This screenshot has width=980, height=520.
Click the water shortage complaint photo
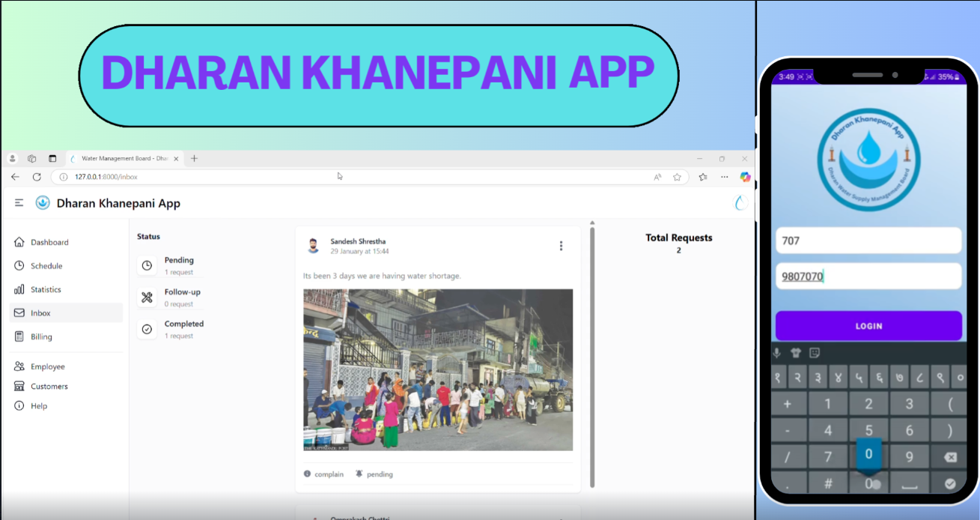point(438,369)
